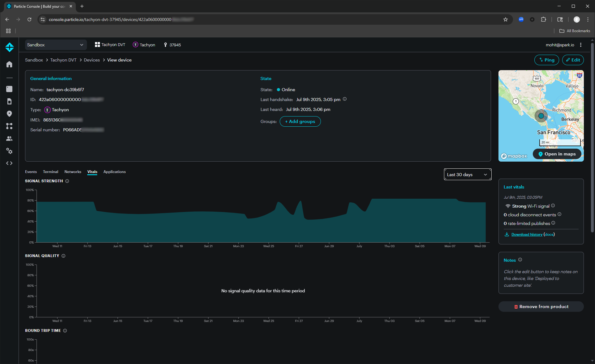This screenshot has width=595, height=364.
Task: Show Signal Quality info icon
Action: pyautogui.click(x=63, y=256)
